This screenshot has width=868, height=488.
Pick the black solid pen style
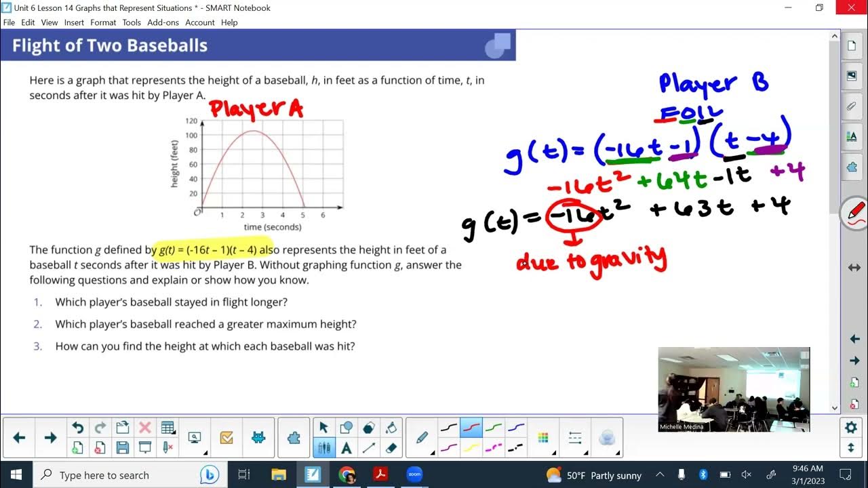(449, 428)
